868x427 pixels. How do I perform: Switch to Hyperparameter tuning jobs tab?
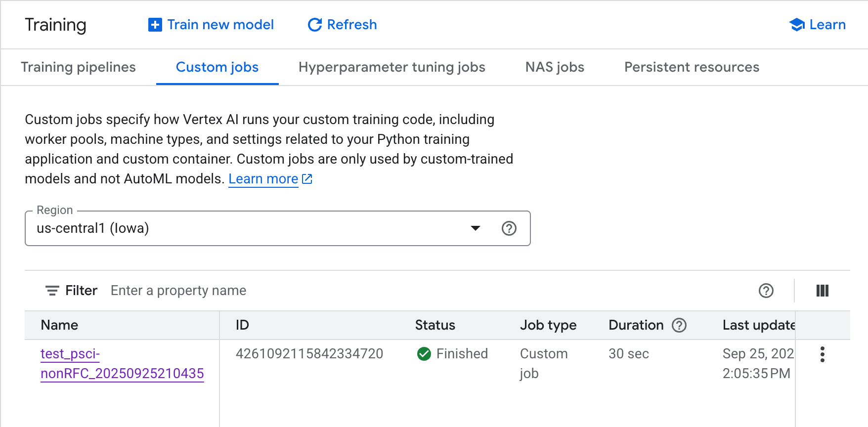391,67
